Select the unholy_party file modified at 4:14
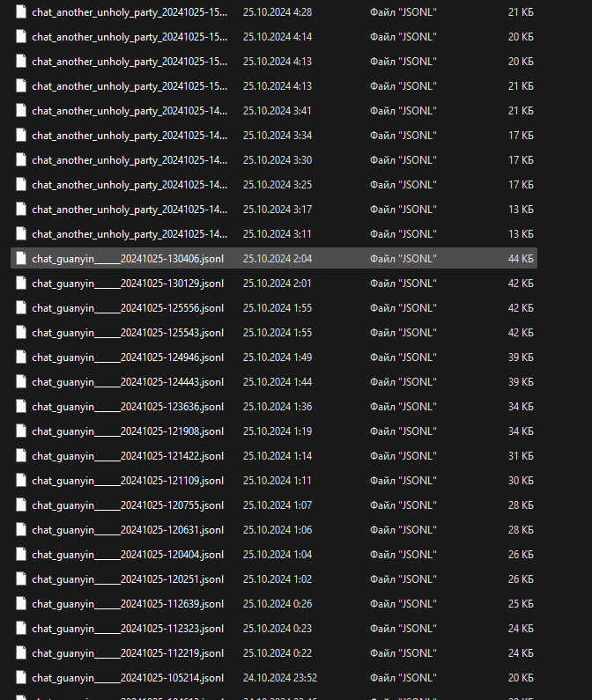Viewport: 592px width, 700px height. pyautogui.click(x=129, y=37)
